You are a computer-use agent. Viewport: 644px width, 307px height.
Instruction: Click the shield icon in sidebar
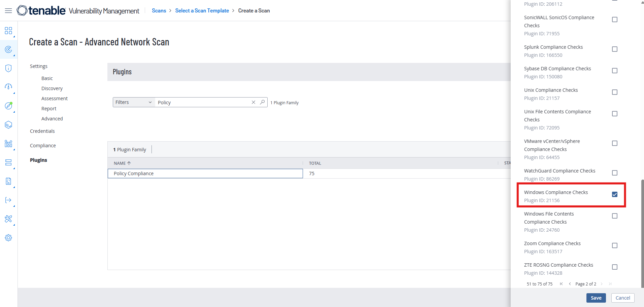[x=8, y=68]
